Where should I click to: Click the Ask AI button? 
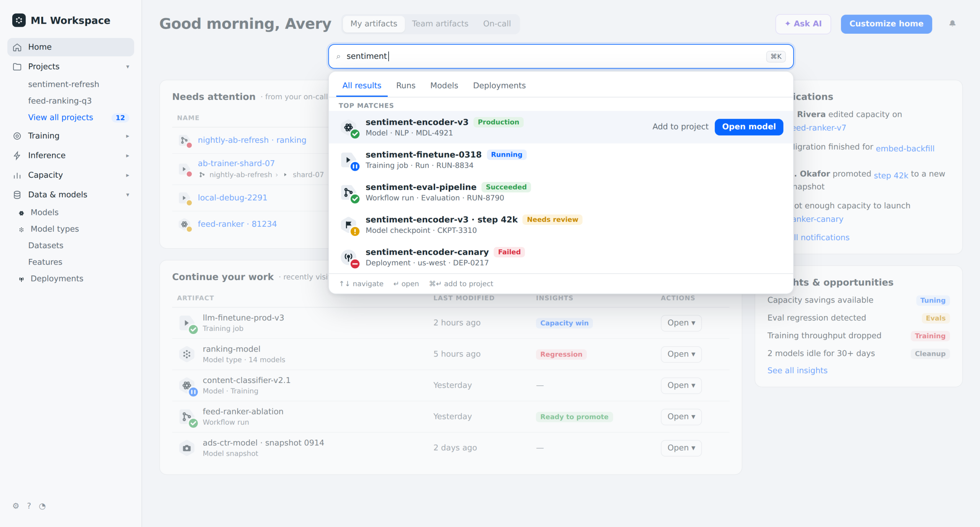[x=803, y=24]
